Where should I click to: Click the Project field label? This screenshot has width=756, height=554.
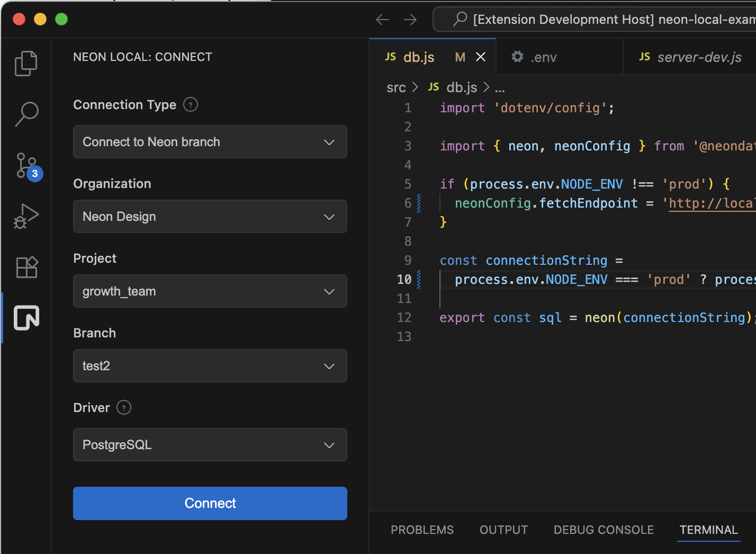pyautogui.click(x=95, y=258)
